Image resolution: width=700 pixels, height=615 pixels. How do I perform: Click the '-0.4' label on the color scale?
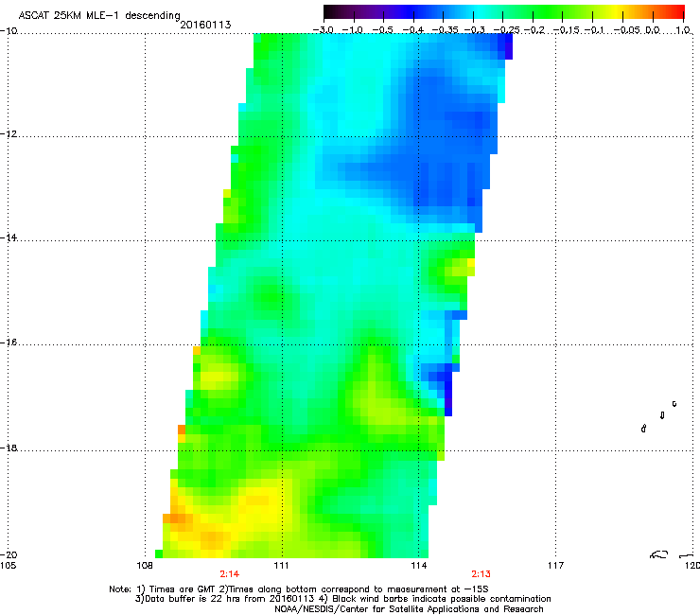click(x=413, y=30)
